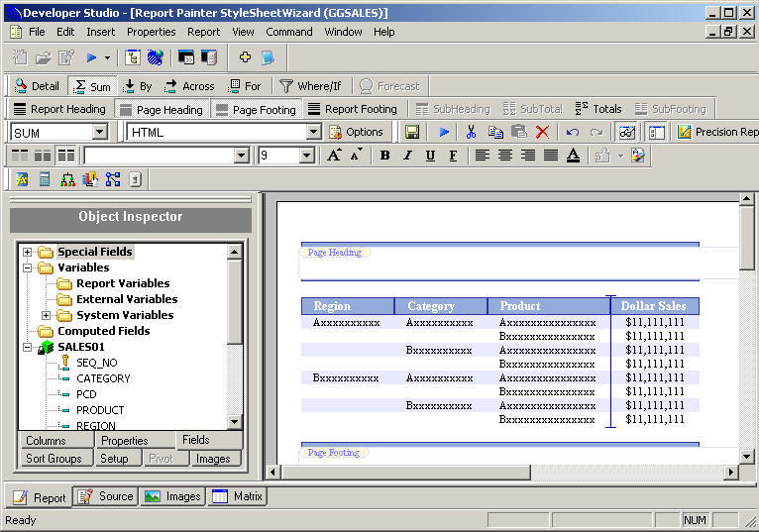Click the Precision Report button
The height and width of the screenshot is (532, 759).
point(717,132)
